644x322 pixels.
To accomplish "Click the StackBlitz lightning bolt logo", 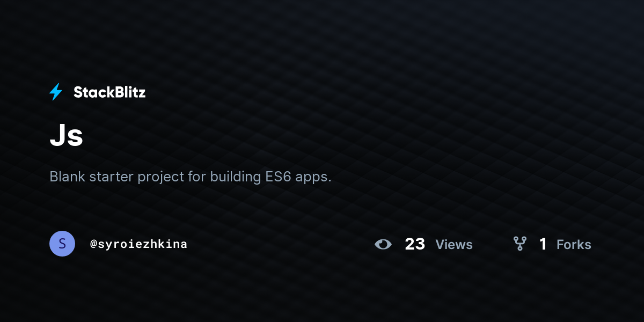I will tap(56, 92).
